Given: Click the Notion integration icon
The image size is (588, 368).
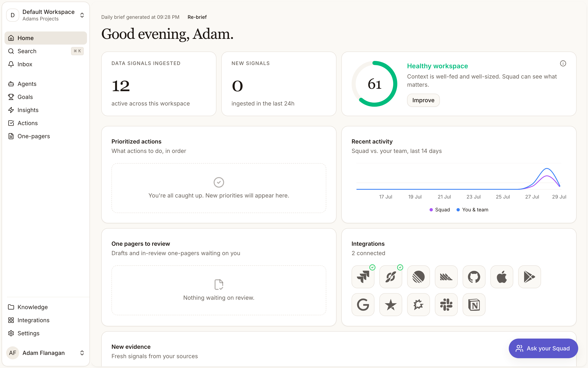Looking at the screenshot, I should [474, 304].
